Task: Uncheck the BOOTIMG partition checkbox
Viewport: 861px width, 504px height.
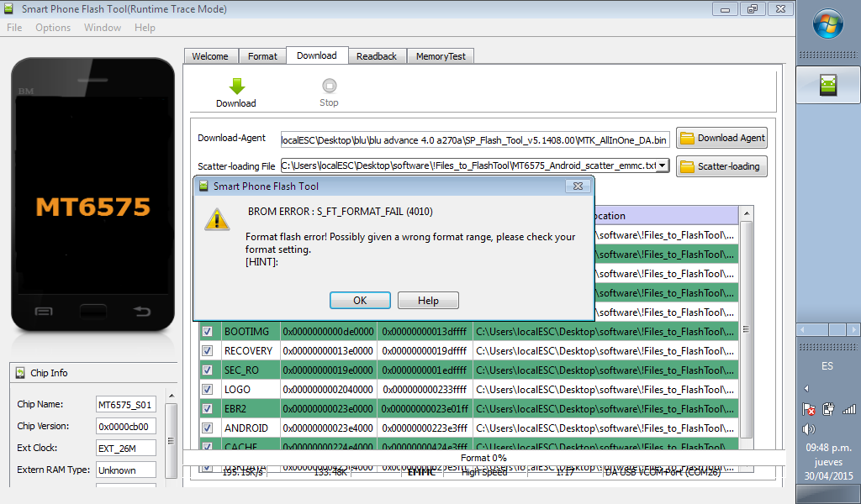Action: coord(207,332)
